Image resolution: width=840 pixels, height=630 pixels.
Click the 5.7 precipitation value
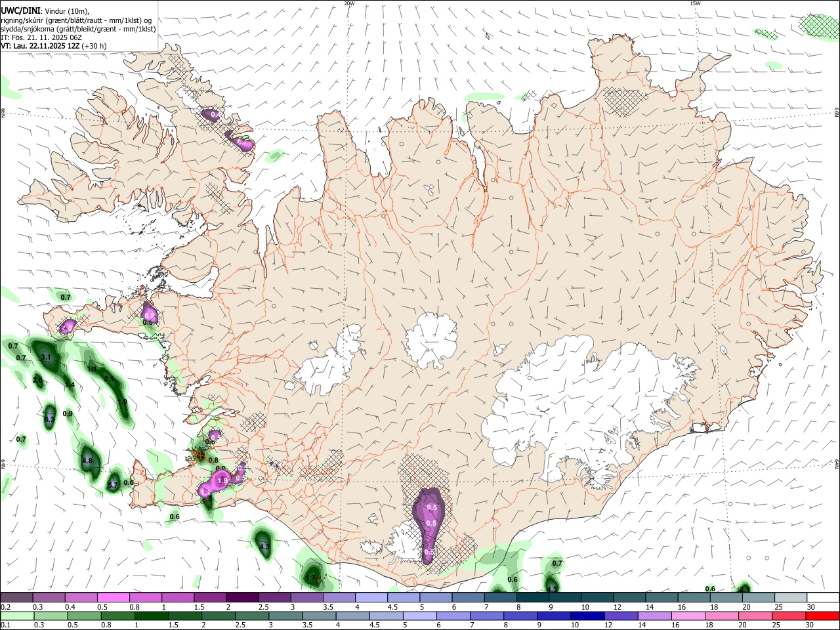tap(113, 485)
